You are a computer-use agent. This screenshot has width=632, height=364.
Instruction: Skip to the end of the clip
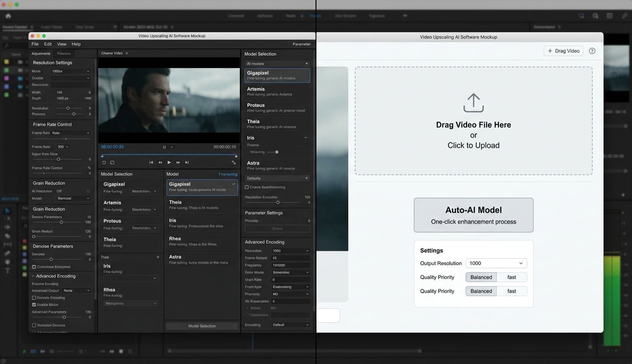tap(187, 162)
